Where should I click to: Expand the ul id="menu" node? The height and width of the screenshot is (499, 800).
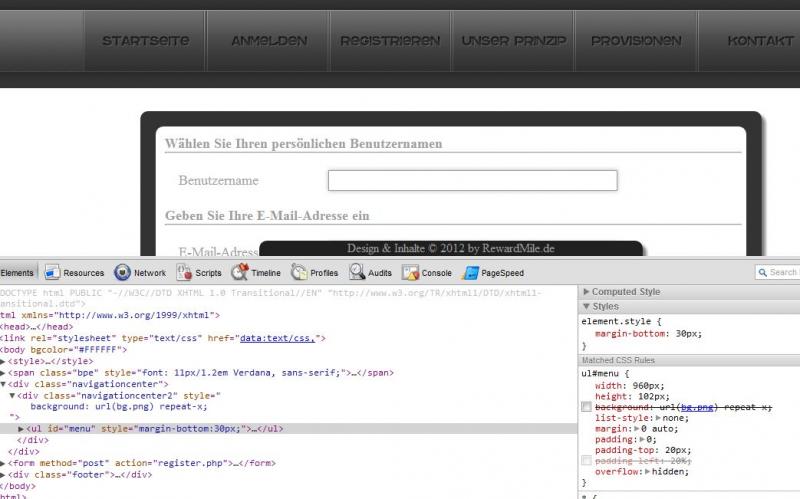(21, 429)
